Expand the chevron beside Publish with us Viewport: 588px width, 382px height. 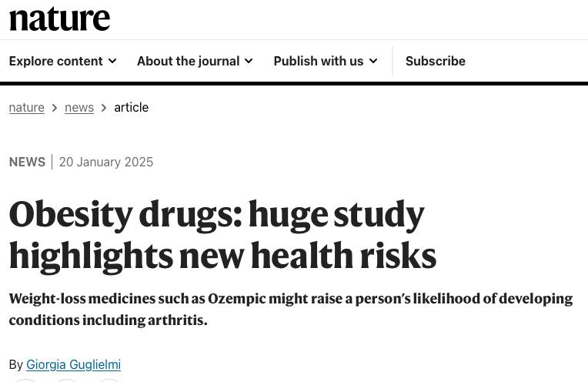[x=373, y=61]
